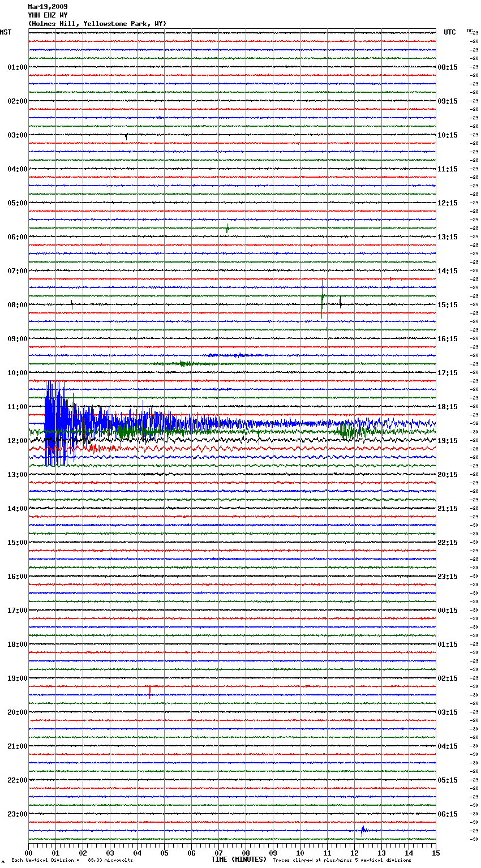Click the 13:15 UTC label

(x=448, y=237)
